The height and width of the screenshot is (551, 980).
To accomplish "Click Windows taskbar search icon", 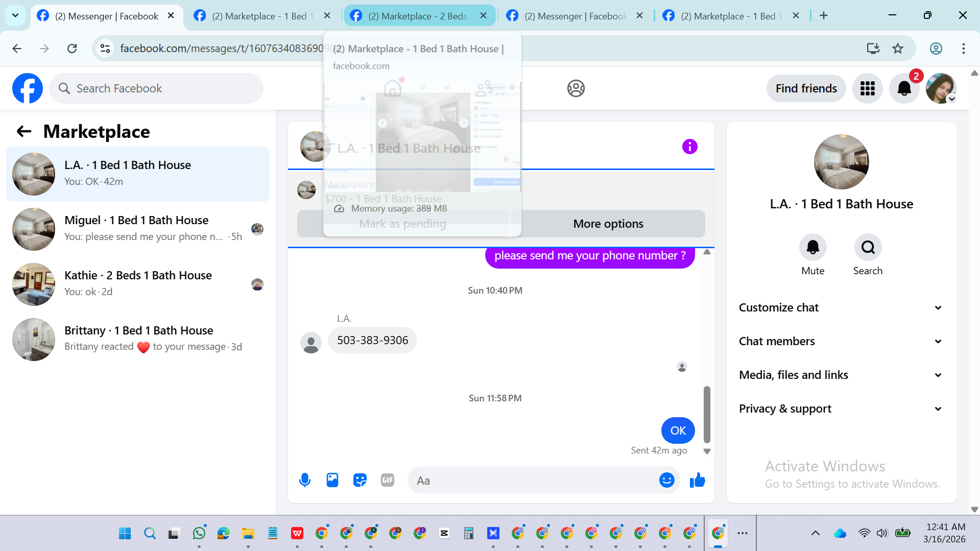I will pos(150,533).
